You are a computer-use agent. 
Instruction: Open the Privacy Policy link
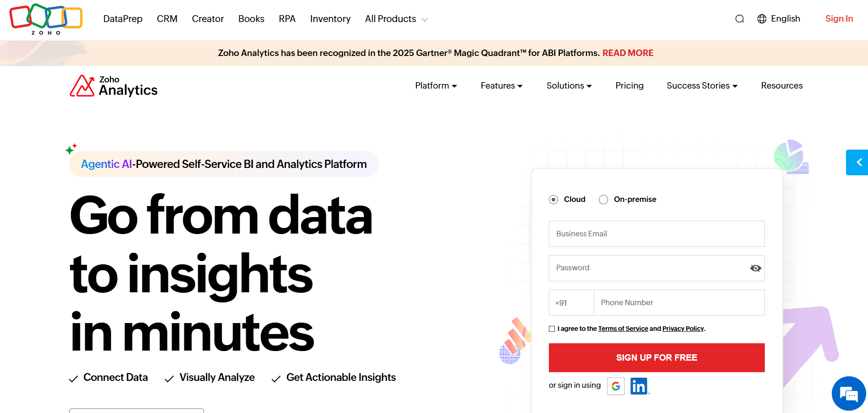683,329
